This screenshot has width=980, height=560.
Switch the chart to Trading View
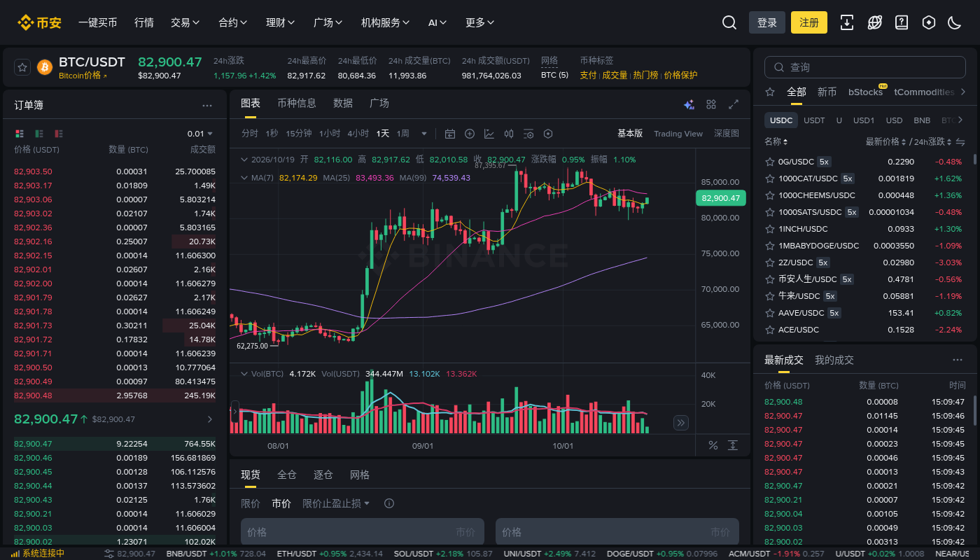tap(678, 134)
